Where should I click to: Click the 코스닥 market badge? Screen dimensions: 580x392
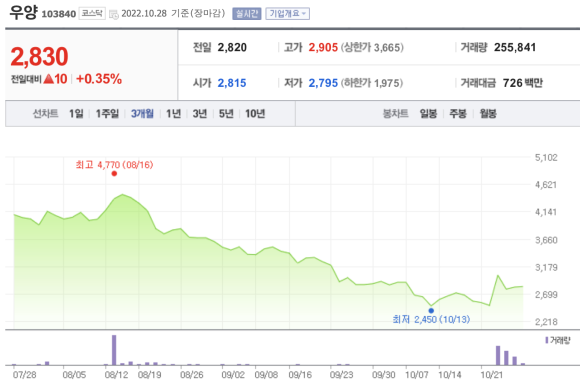pyautogui.click(x=92, y=14)
